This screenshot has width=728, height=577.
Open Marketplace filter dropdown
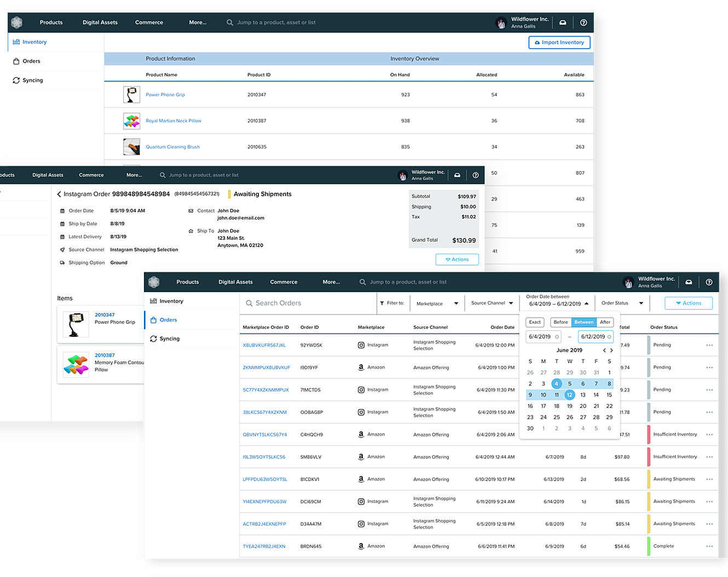(x=437, y=304)
